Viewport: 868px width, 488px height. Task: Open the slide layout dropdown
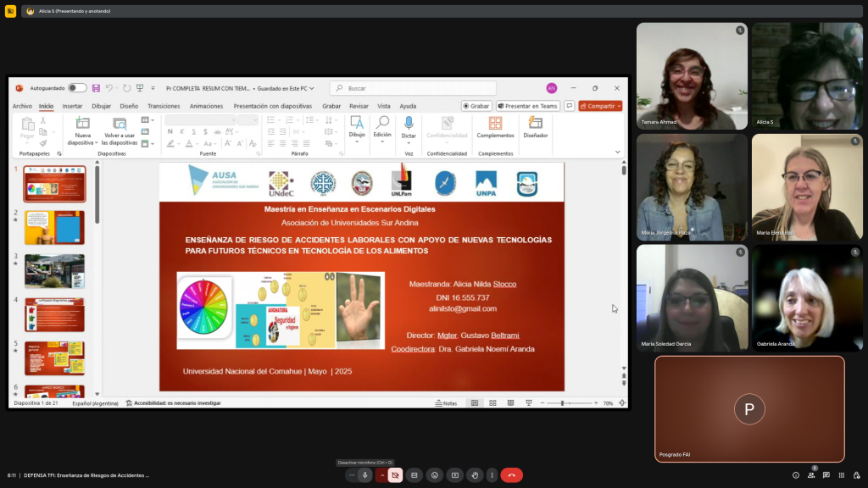tap(147, 120)
